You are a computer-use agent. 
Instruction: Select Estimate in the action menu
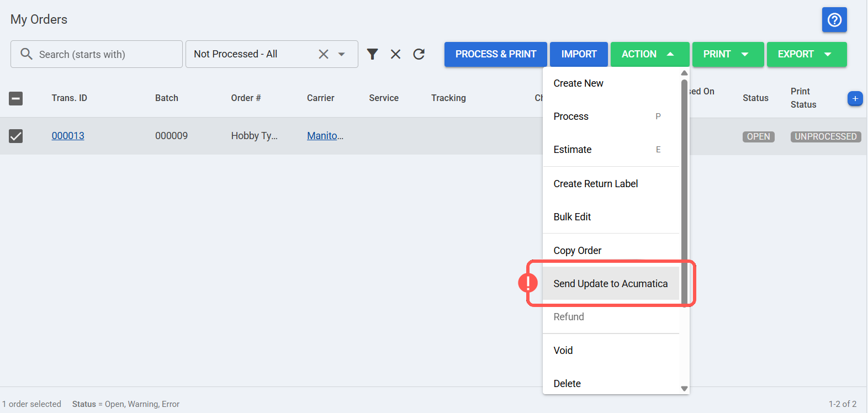coord(611,150)
